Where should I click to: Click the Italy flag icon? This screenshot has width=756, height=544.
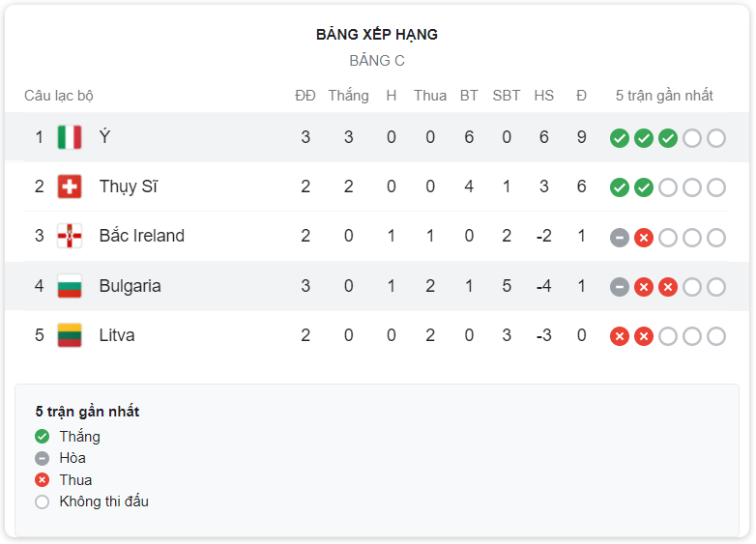[x=70, y=137]
